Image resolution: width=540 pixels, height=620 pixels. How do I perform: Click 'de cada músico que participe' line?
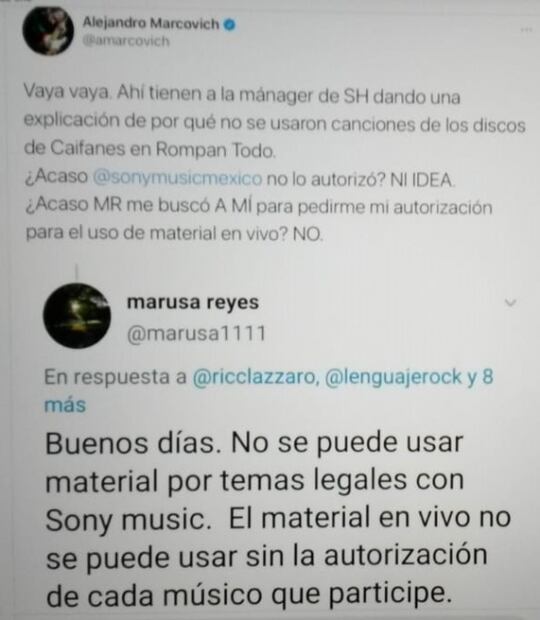pyautogui.click(x=249, y=595)
